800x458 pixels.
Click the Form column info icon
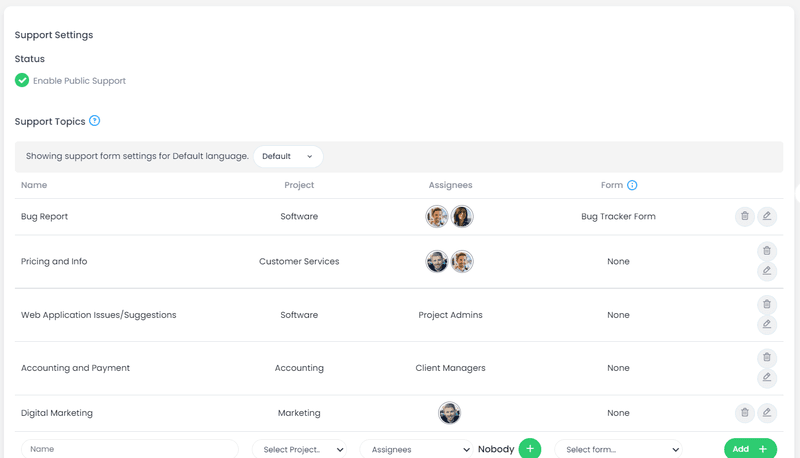click(x=632, y=185)
